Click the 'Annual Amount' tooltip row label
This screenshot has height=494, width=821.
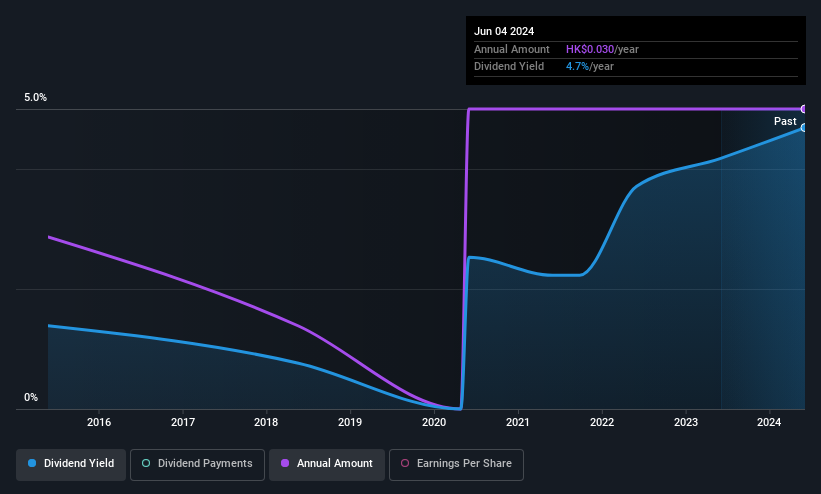(x=512, y=49)
